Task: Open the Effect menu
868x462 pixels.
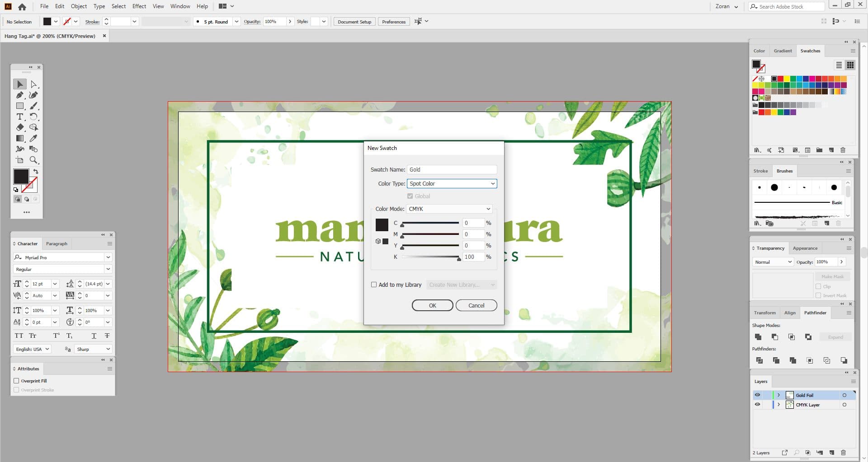Action: 139,6
